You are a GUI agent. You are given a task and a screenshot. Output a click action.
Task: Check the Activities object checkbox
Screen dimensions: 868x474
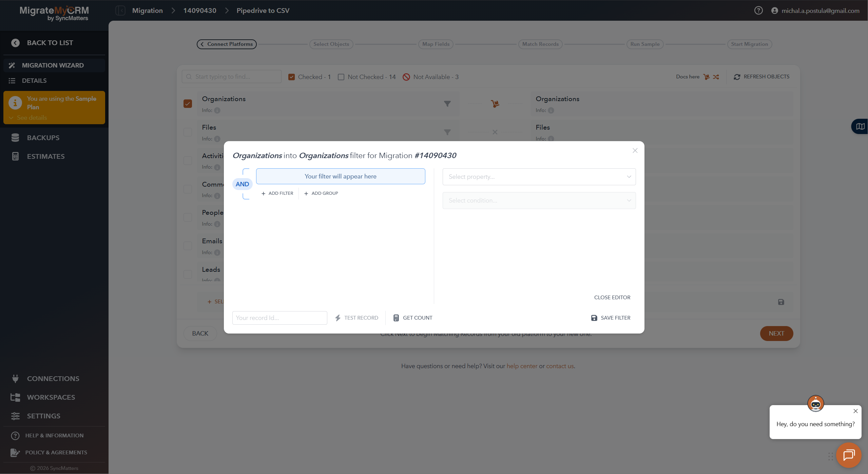pos(188,160)
